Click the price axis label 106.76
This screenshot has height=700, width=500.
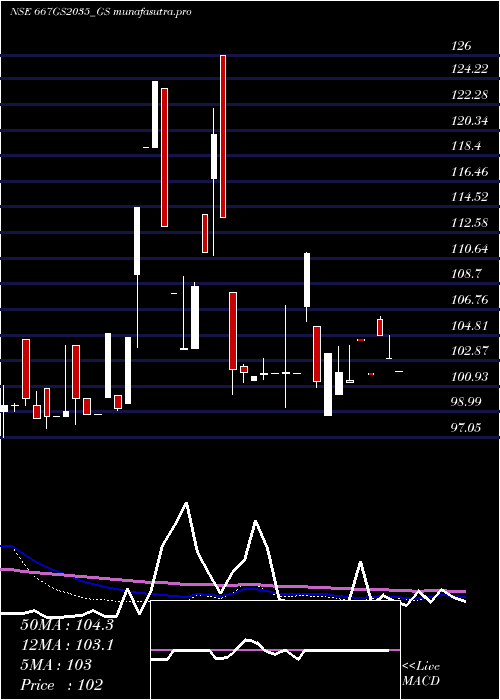pyautogui.click(x=470, y=300)
